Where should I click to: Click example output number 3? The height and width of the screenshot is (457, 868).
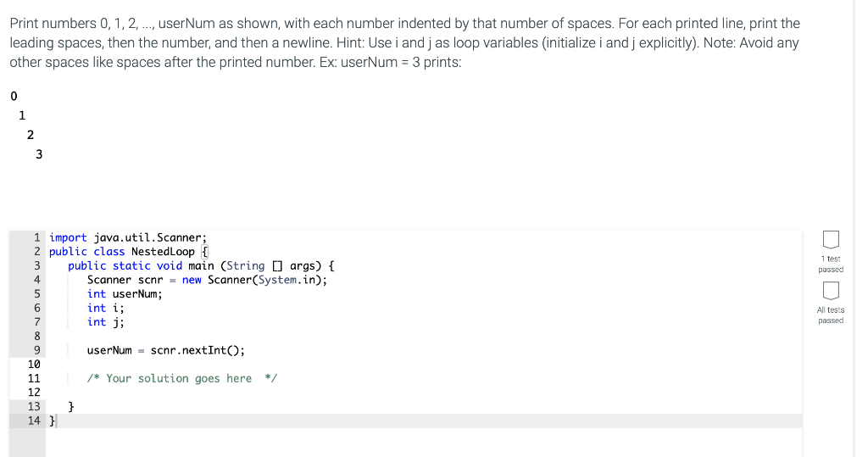pos(39,154)
